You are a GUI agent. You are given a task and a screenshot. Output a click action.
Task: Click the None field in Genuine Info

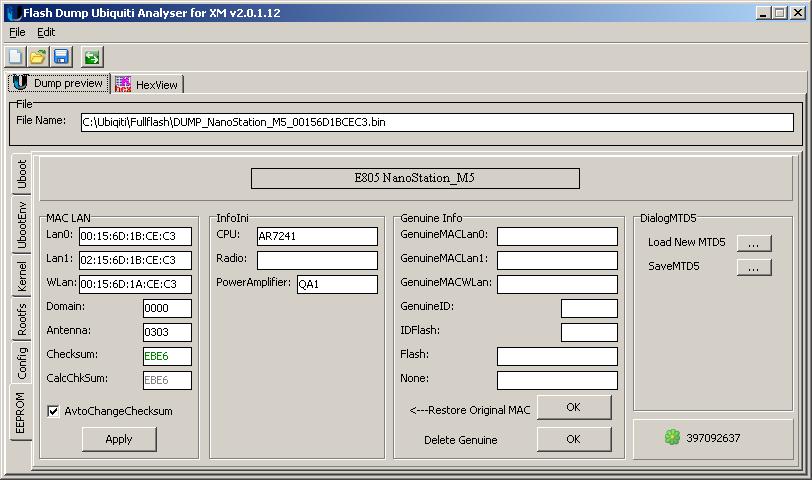click(x=557, y=380)
